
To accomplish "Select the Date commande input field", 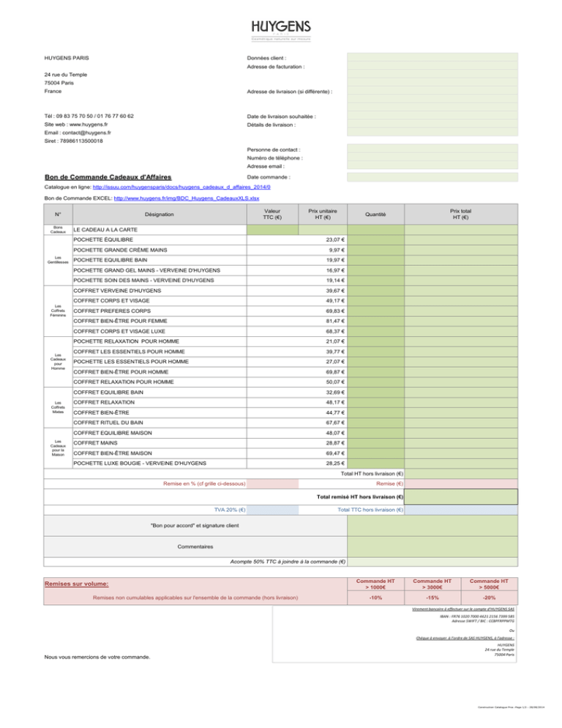I will [432, 177].
